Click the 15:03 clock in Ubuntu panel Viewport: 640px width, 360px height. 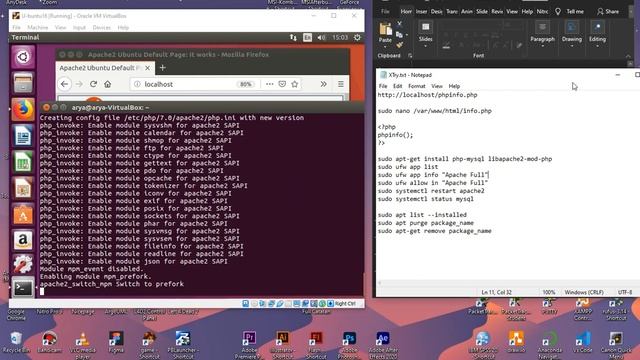pos(340,38)
